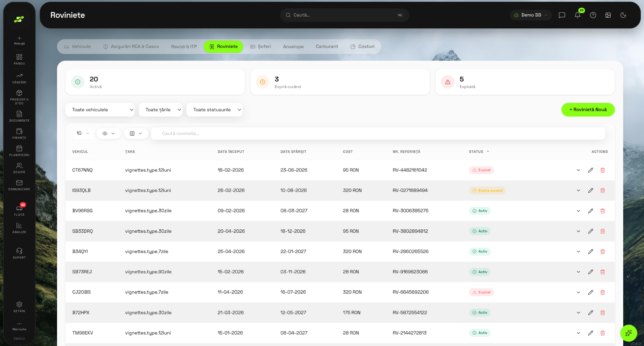Open the Setări gear in the sidebar
Screen dimensions: 644x346
tap(19, 307)
